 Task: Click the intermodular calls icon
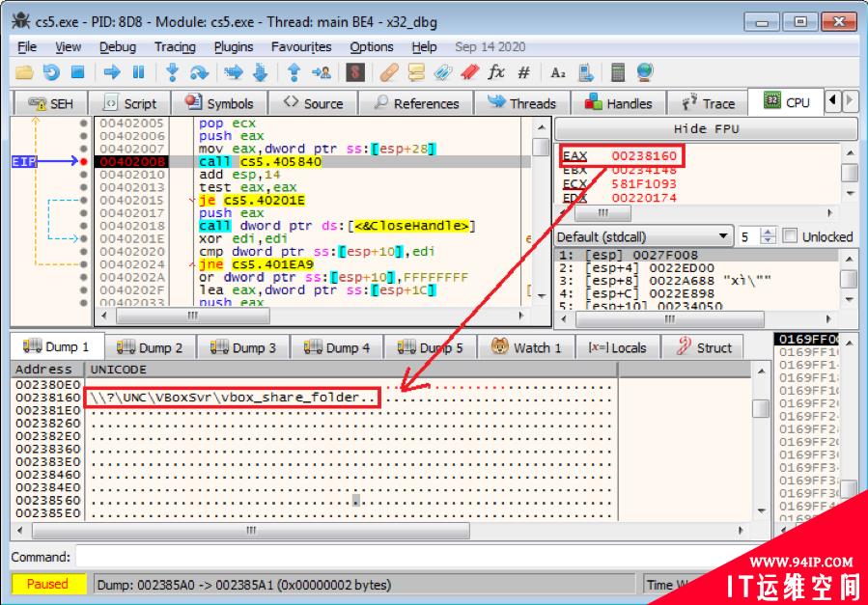click(x=585, y=72)
